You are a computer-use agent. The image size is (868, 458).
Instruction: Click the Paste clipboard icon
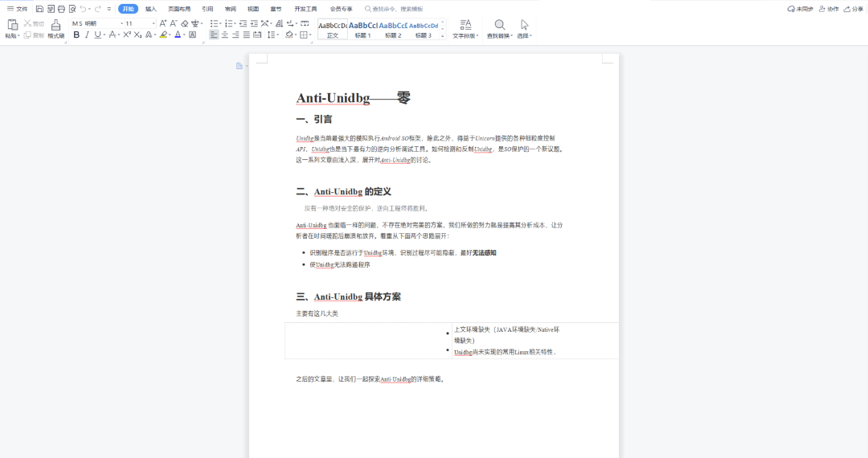tap(12, 24)
